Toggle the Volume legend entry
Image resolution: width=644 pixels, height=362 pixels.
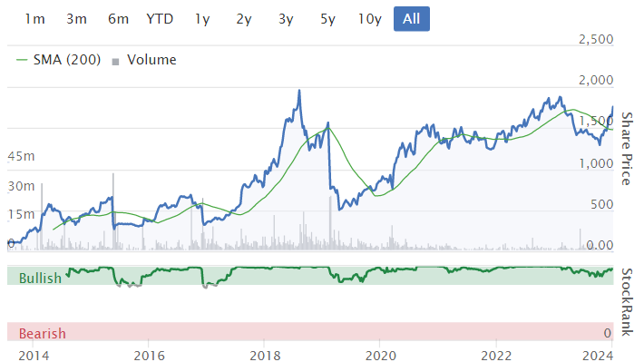(x=144, y=60)
